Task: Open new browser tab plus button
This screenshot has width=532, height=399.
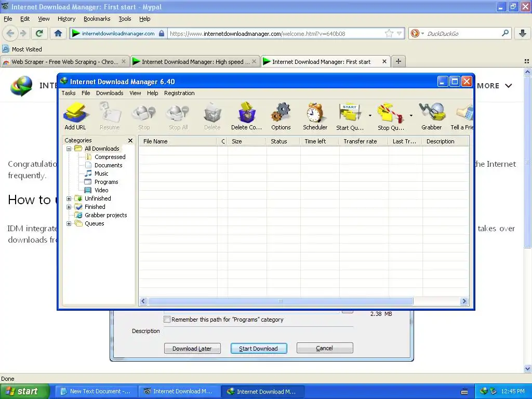Action: (398, 61)
